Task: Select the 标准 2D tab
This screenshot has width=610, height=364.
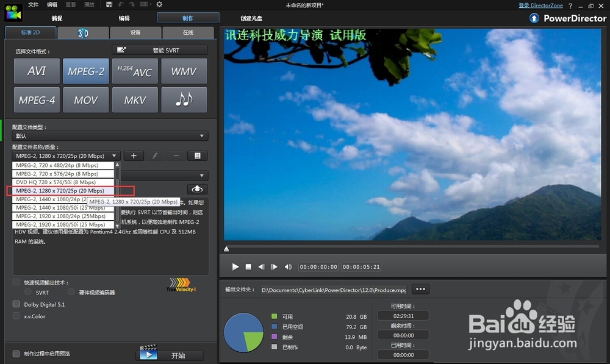Action: point(30,33)
